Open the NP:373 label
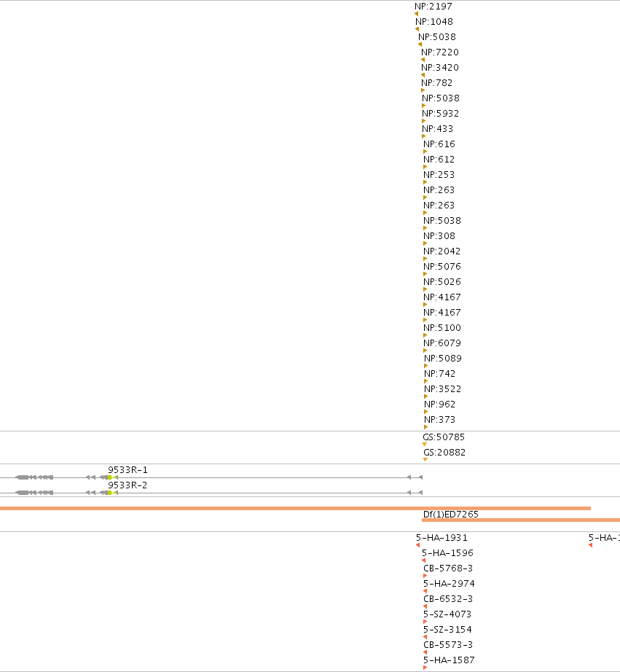Viewport: 620px width, 672px height. click(439, 420)
